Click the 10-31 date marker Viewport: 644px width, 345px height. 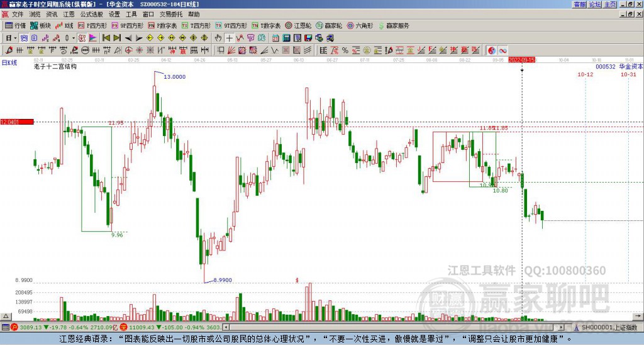tap(628, 74)
